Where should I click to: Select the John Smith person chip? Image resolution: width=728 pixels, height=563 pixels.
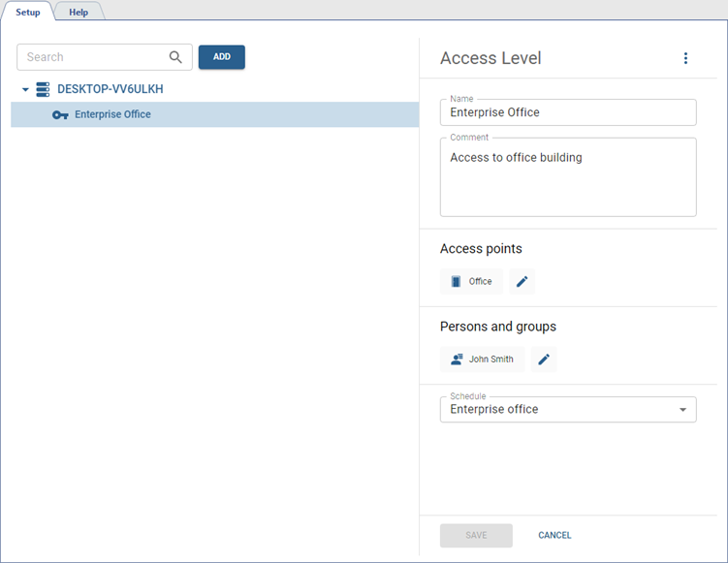482,360
